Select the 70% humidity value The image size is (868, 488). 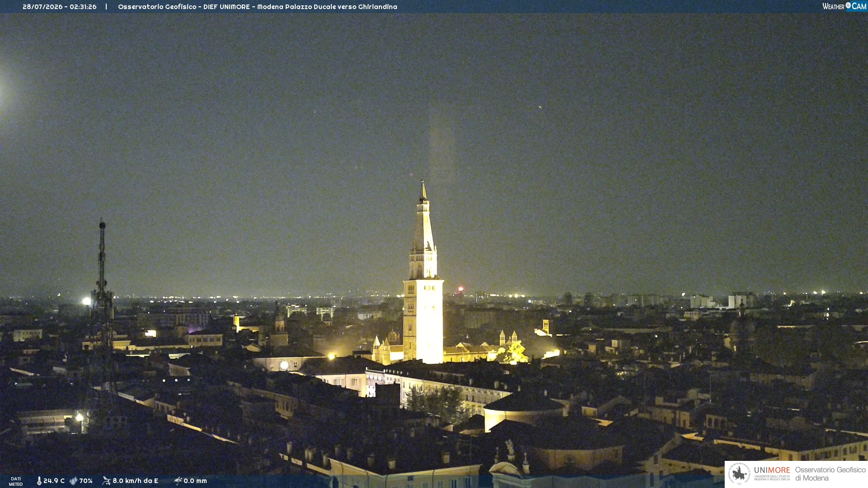[86, 481]
